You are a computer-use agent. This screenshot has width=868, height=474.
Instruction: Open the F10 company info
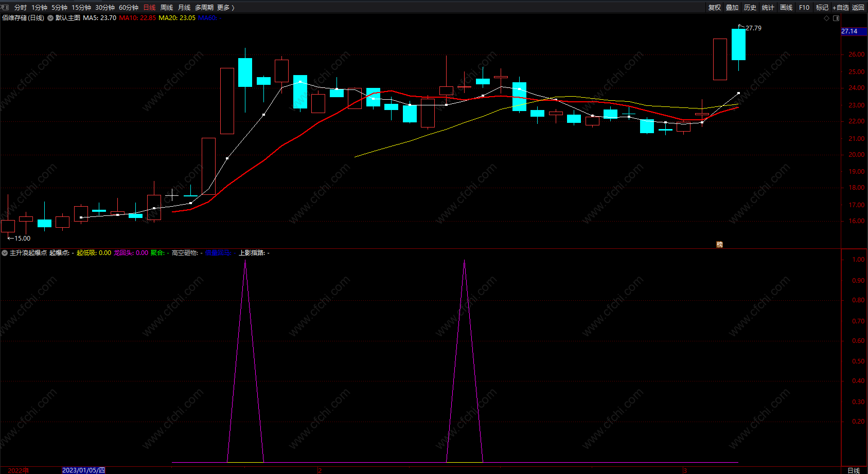tap(804, 7)
